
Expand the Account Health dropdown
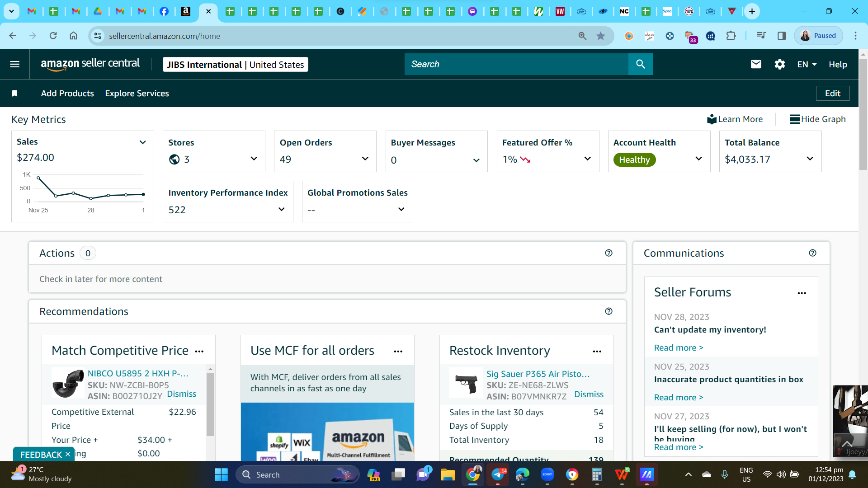coord(699,159)
